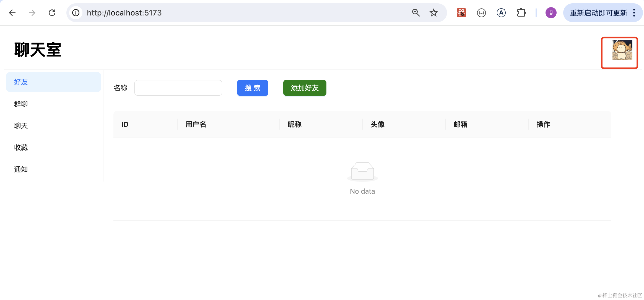Reload the page with refresh icon
Viewport: 644px width, 300px height.
tap(52, 13)
